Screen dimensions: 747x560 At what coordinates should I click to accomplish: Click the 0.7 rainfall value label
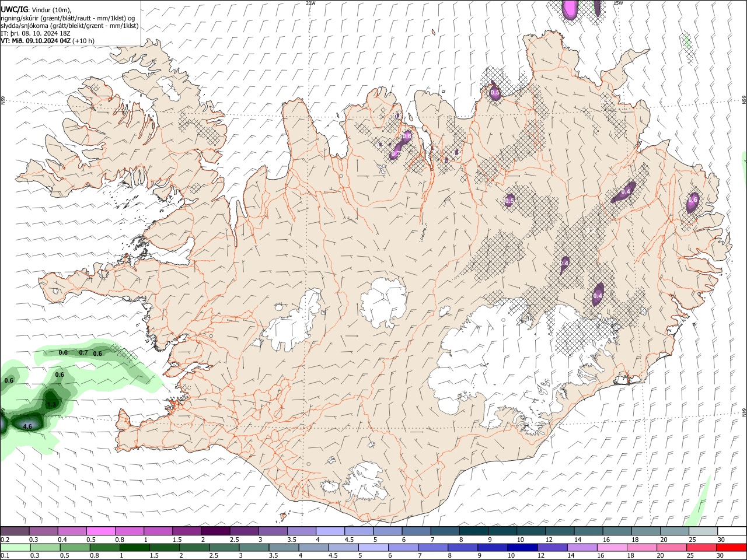83,352
